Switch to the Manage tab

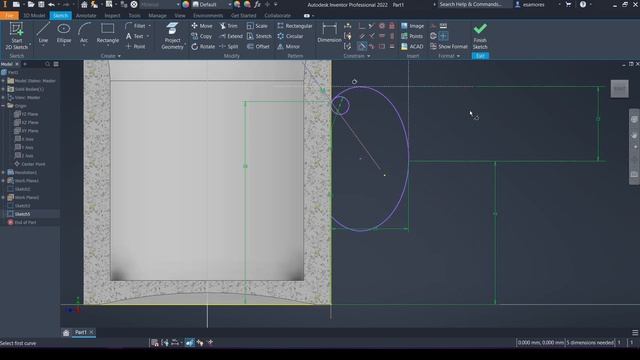(157, 16)
